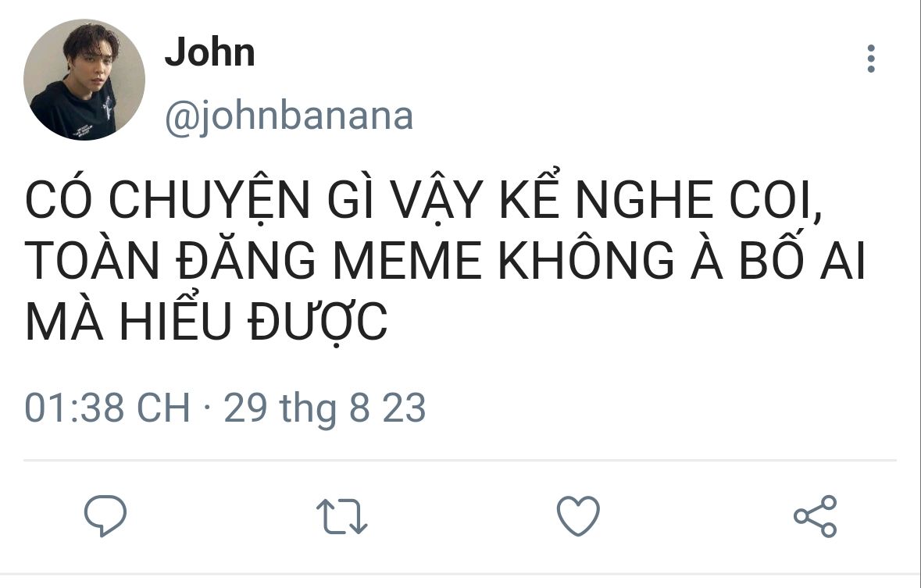Image resolution: width=921 pixels, height=588 pixels.
Task: Click the words NGHE COI in the tweet's first line
Action: (698, 200)
